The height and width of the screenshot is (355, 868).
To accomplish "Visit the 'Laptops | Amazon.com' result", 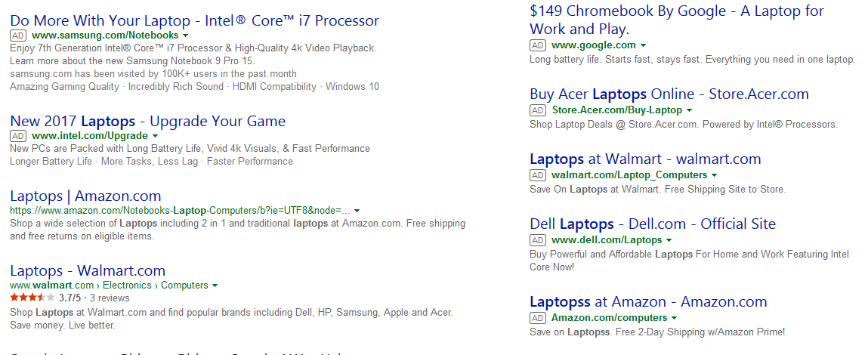I will click(x=85, y=196).
